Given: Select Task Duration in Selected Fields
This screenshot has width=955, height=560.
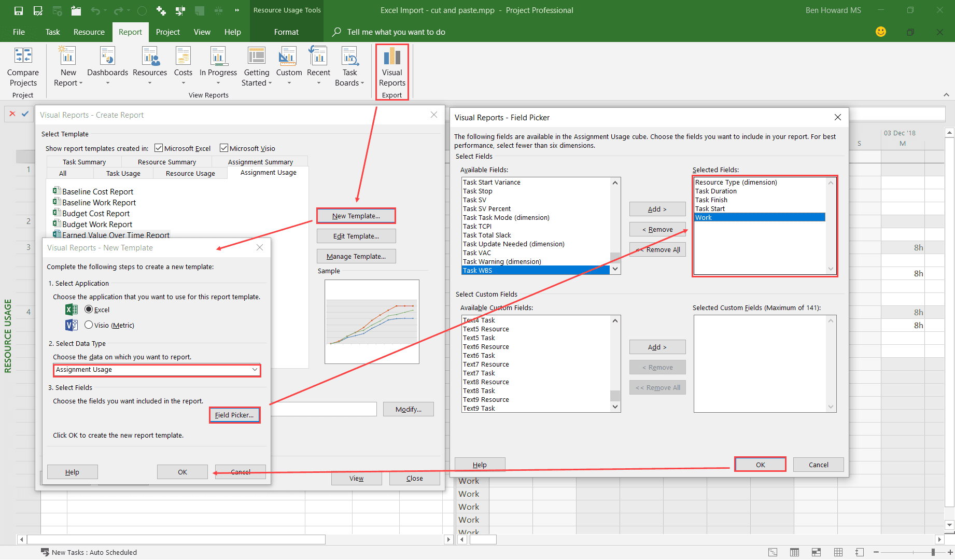Looking at the screenshot, I should [715, 191].
